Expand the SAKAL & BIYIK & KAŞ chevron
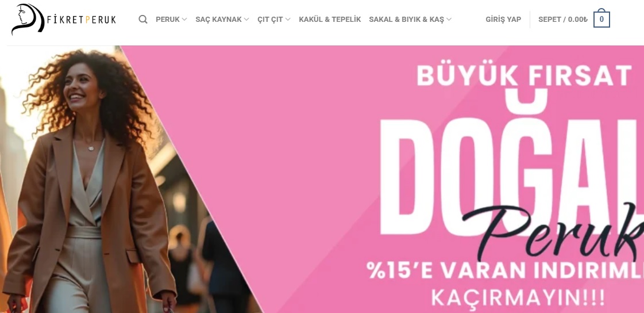 [x=449, y=20]
